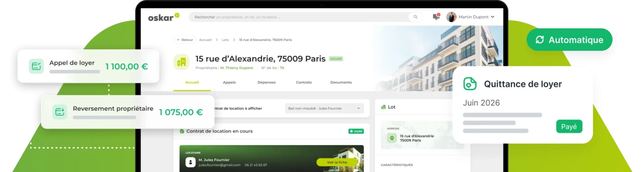Click the tenant avatar icon for Jules Fournier

click(190, 162)
